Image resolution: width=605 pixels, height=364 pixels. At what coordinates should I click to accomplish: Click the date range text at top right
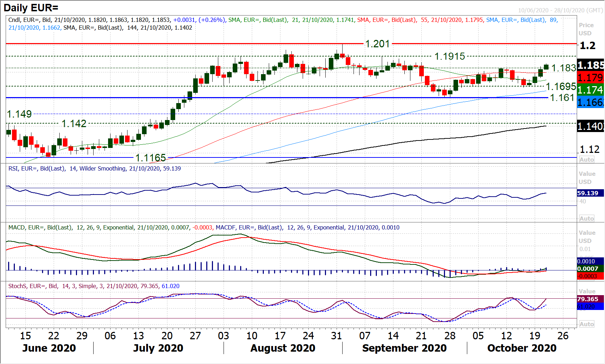click(x=560, y=10)
